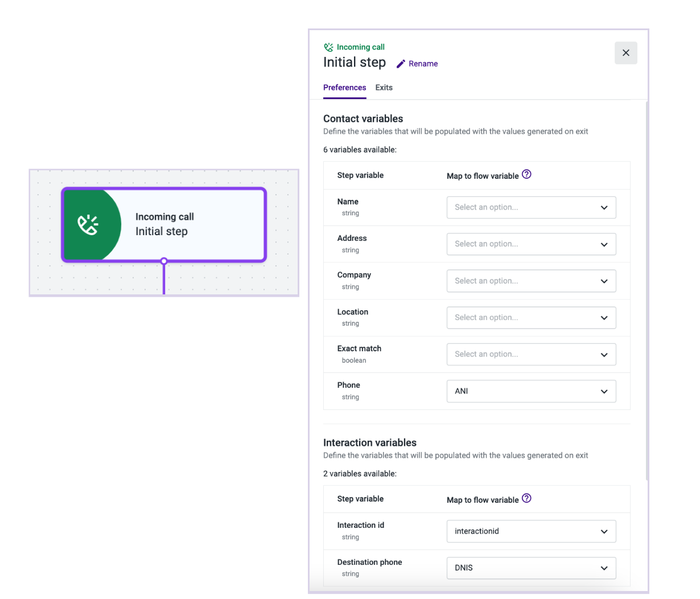Image resolution: width=700 pixels, height=599 pixels.
Task: Click help icon in Contact variables header
Action: (x=526, y=175)
